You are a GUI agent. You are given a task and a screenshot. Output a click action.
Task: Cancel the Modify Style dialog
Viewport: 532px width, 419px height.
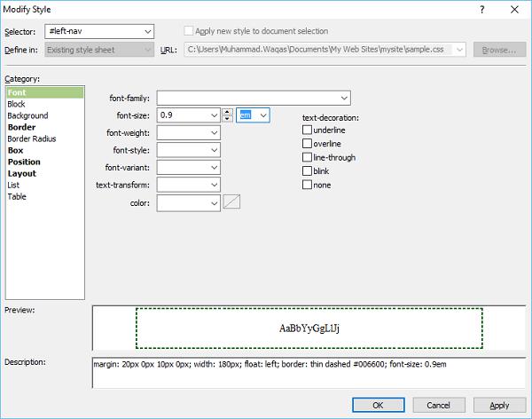click(438, 405)
